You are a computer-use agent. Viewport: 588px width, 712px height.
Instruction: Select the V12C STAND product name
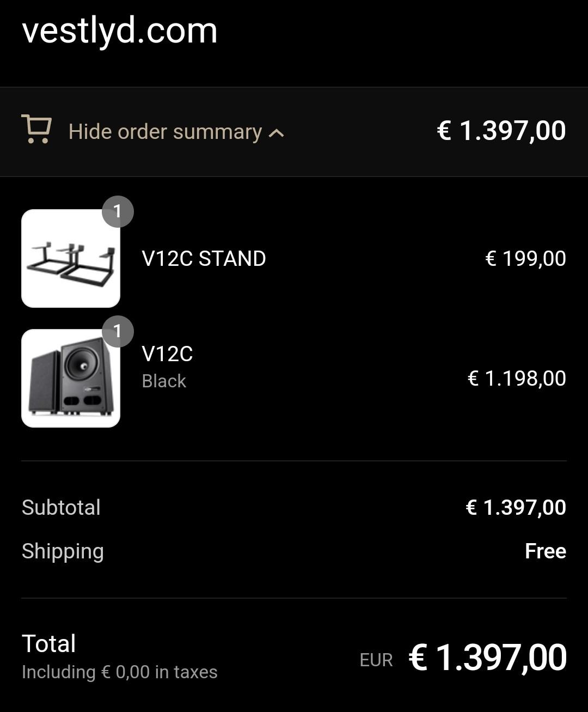coord(204,259)
